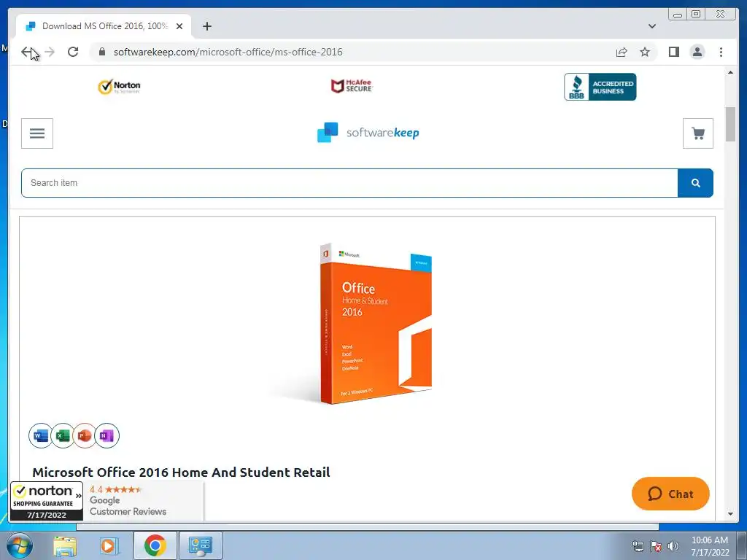This screenshot has height=560, width=747.
Task: Click the control panel taskbar icon
Action: point(200,545)
